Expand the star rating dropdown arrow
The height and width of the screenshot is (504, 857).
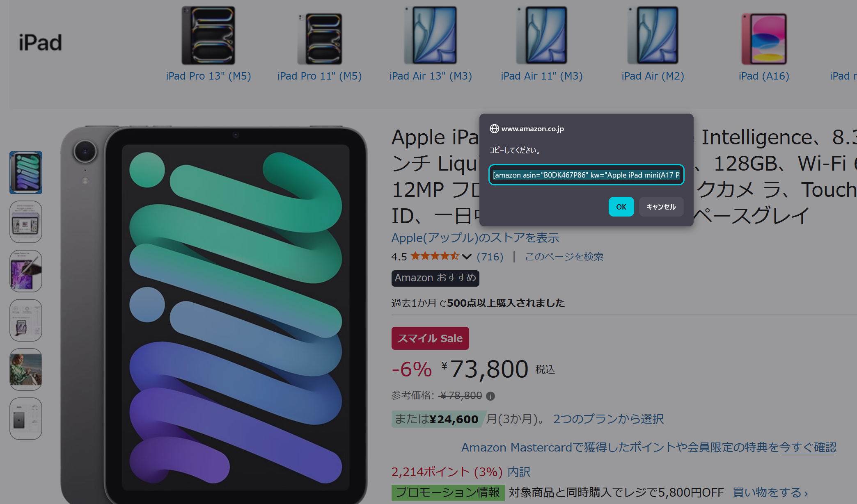point(466,257)
